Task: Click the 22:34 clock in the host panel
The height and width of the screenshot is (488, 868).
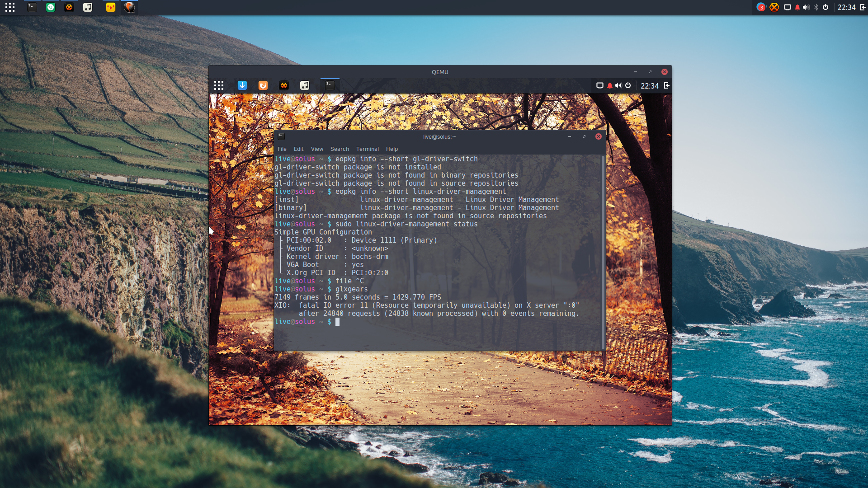Action: tap(846, 7)
